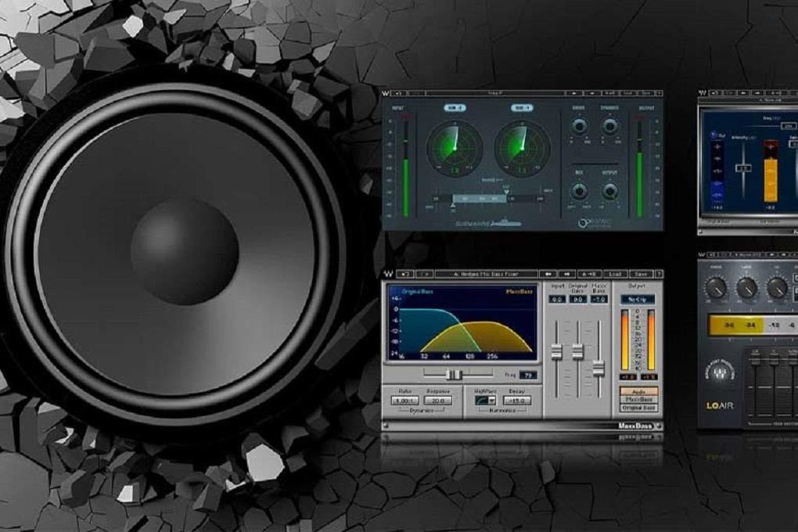Viewport: 798px width, 532px height.
Task: Click the Freq value field showing 79
Action: pyautogui.click(x=528, y=375)
